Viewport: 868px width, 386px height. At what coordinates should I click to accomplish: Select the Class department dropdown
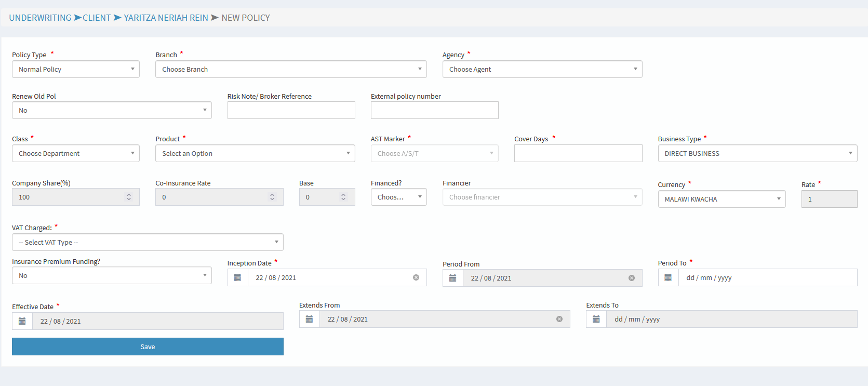point(76,153)
